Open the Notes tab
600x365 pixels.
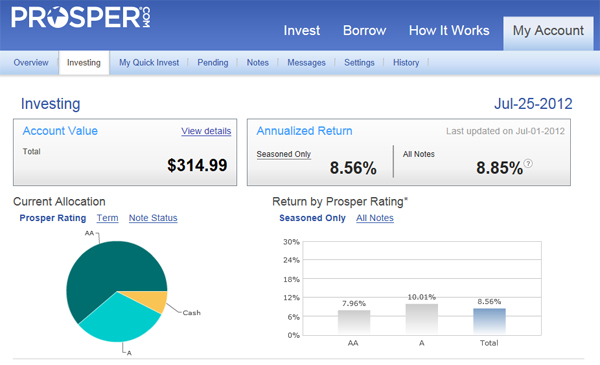pyautogui.click(x=258, y=62)
